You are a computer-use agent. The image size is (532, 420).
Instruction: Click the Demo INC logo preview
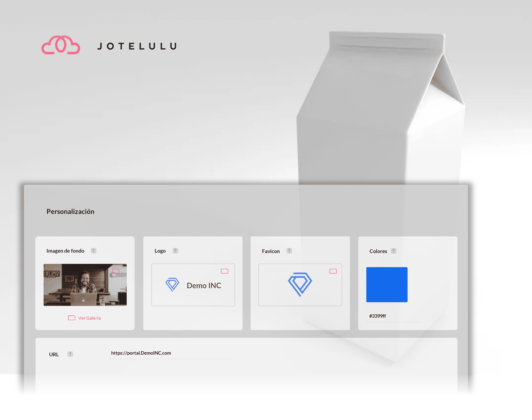[193, 285]
